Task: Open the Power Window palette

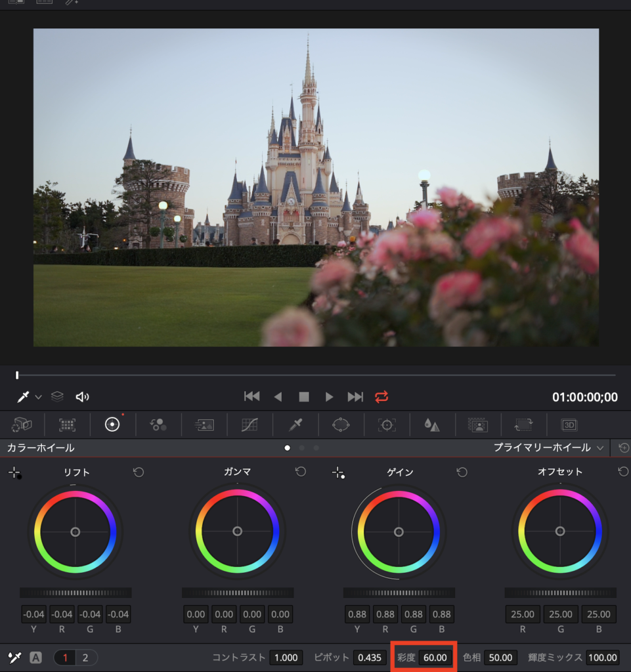Action: pyautogui.click(x=341, y=425)
